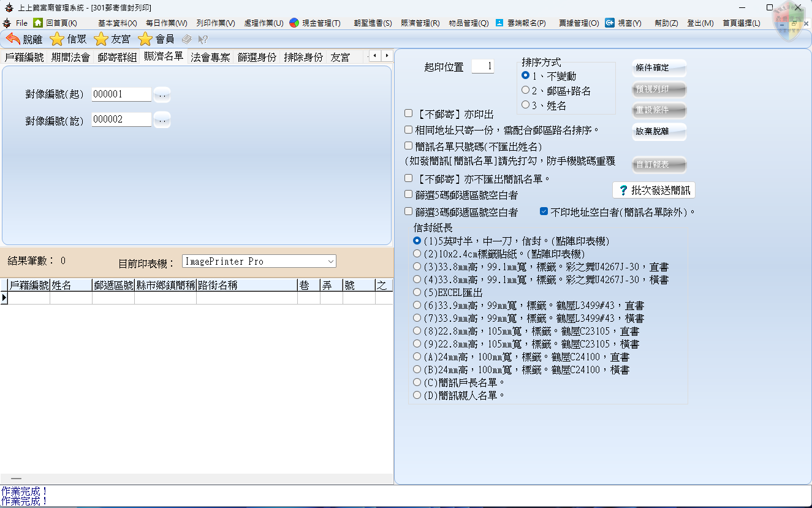Click the 批次發送簡訊 button
812x508 pixels.
[x=654, y=190]
